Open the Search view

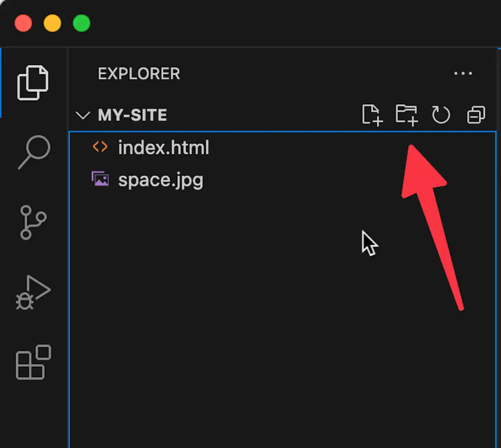point(34,152)
